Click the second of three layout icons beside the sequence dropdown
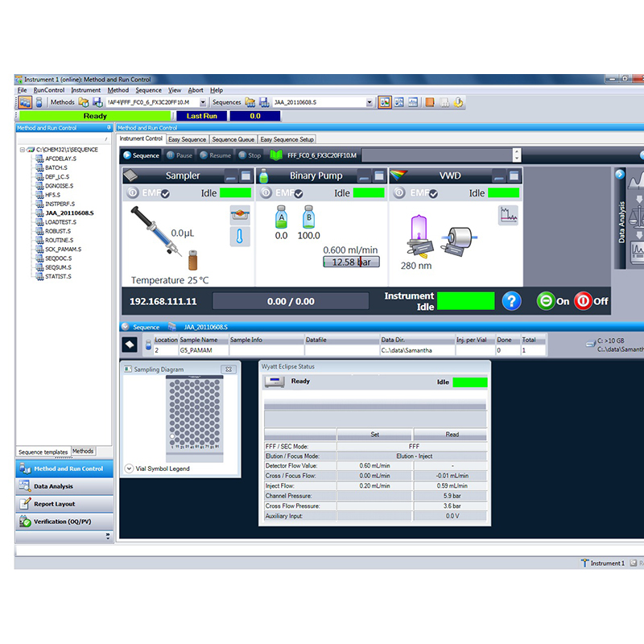Image resolution: width=644 pixels, height=644 pixels. click(398, 102)
